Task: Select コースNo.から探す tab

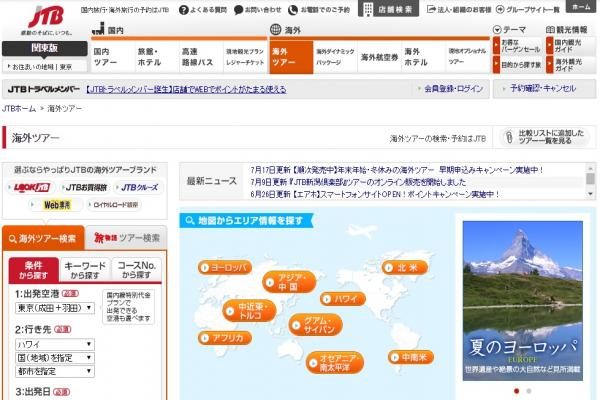Action: 137,270
